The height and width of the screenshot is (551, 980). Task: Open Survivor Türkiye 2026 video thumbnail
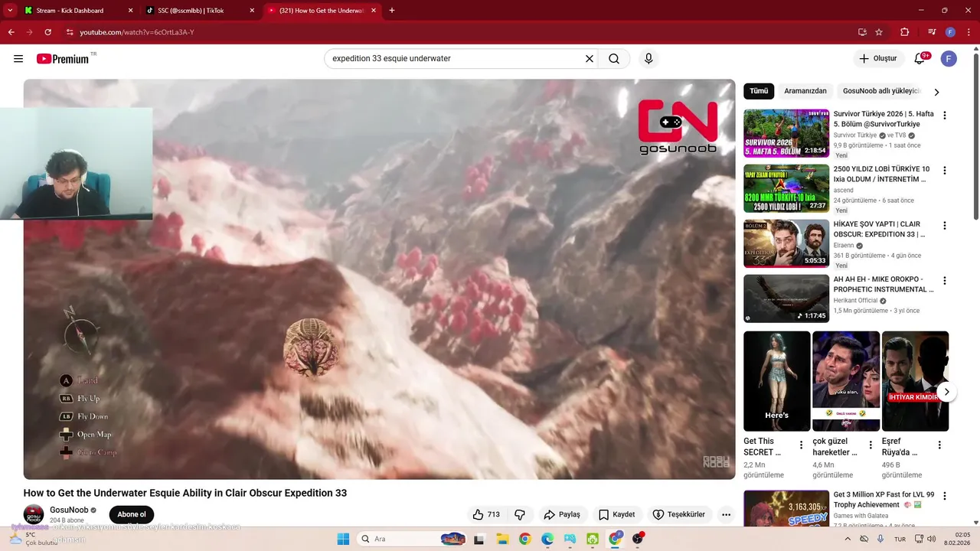(x=786, y=133)
